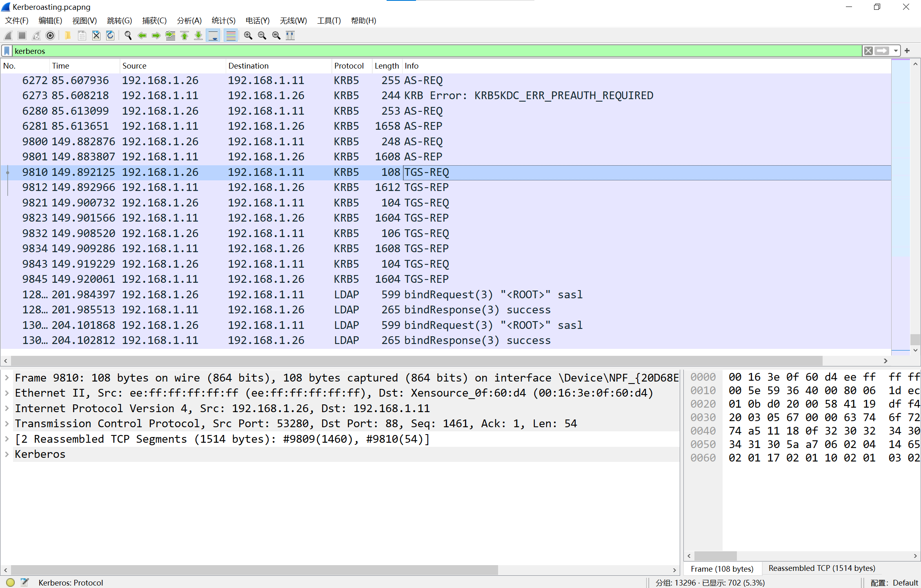Go forward in packet history arrow
This screenshot has height=588, width=921.
pyautogui.click(x=156, y=36)
